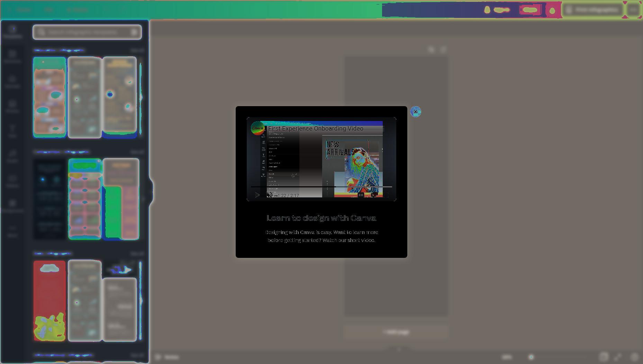Viewport: 643px width, 364px height.
Task: Open the Text tab in side panel
Action: (13, 131)
